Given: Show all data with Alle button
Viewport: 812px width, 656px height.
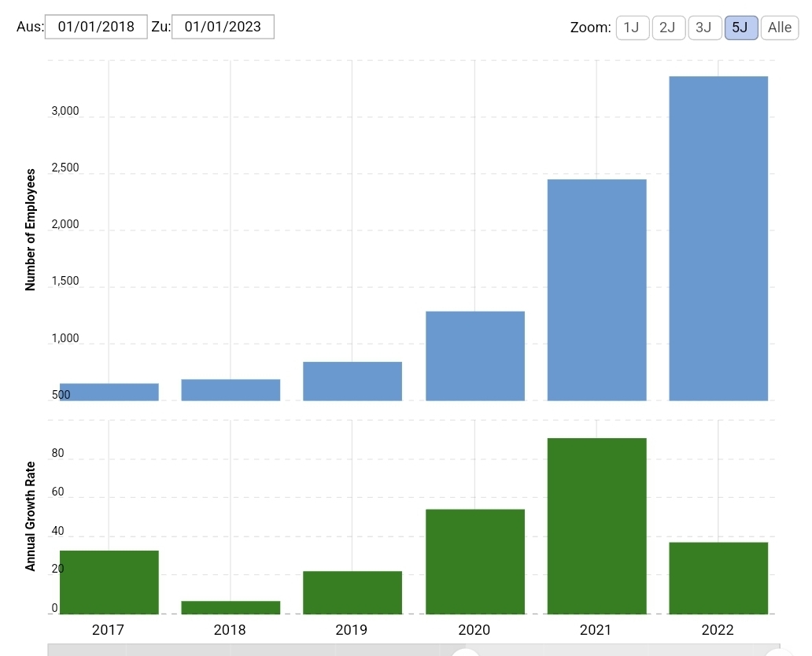Looking at the screenshot, I should [x=780, y=28].
